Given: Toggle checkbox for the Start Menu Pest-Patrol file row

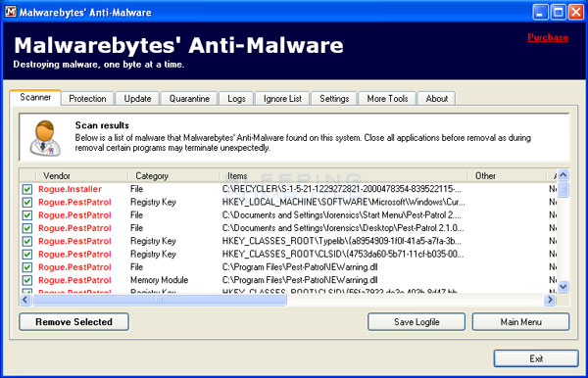Looking at the screenshot, I should 27,215.
